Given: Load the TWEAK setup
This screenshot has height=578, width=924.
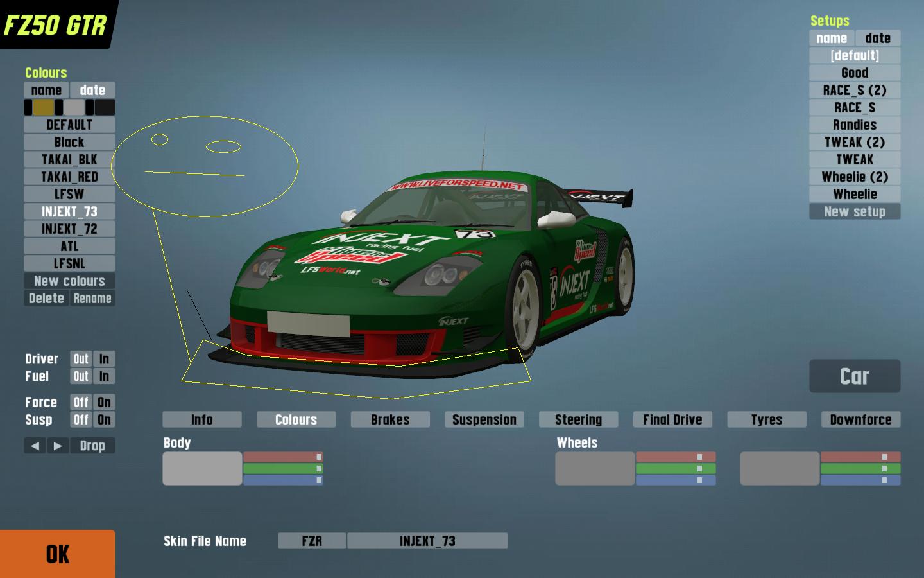Looking at the screenshot, I should click(x=855, y=159).
